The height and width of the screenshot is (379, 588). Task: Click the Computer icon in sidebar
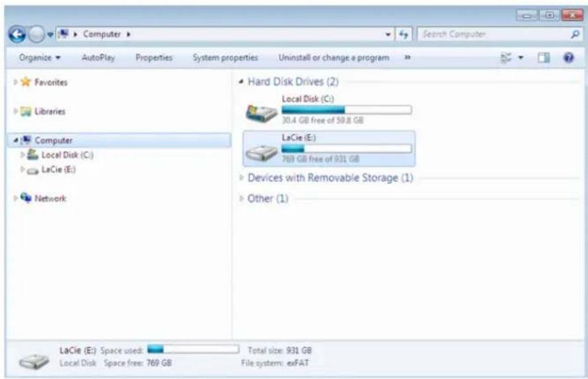[26, 140]
